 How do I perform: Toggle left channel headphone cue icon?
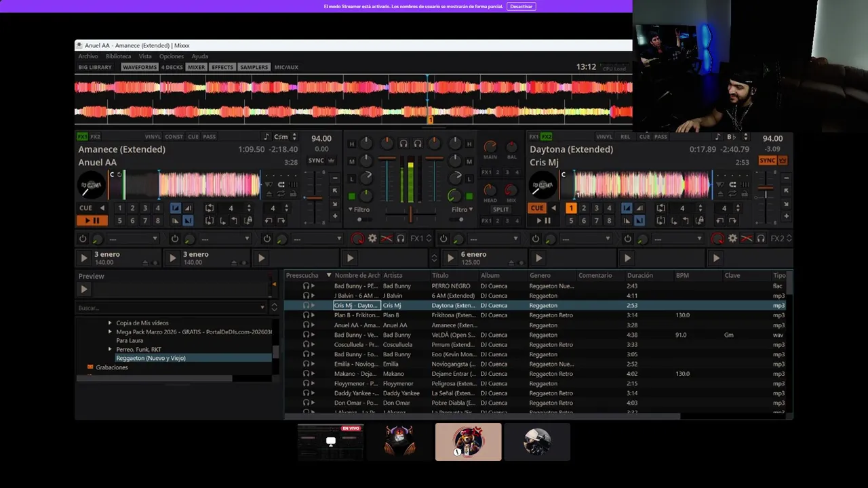tap(403, 144)
